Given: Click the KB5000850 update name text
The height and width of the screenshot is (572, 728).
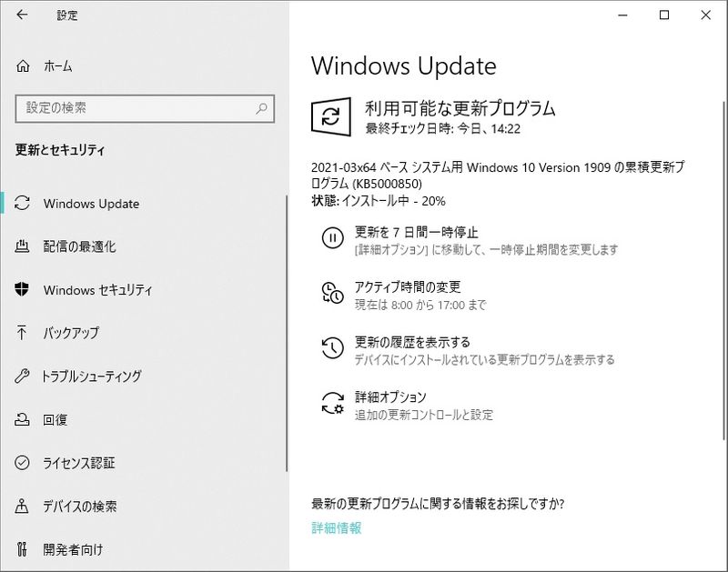Looking at the screenshot, I should [x=498, y=175].
